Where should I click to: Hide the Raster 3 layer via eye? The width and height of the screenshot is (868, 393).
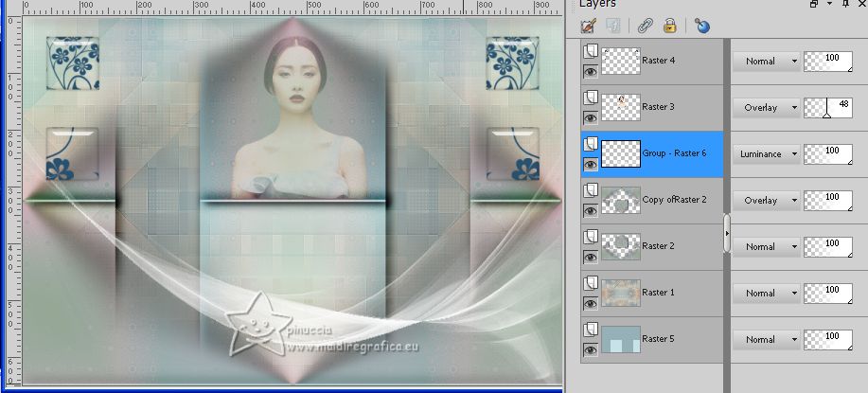point(591,117)
